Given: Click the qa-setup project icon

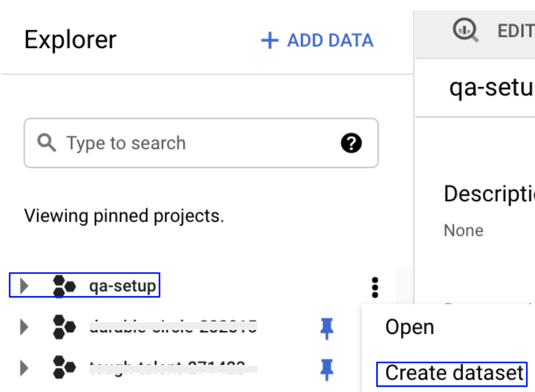Looking at the screenshot, I should tap(63, 286).
